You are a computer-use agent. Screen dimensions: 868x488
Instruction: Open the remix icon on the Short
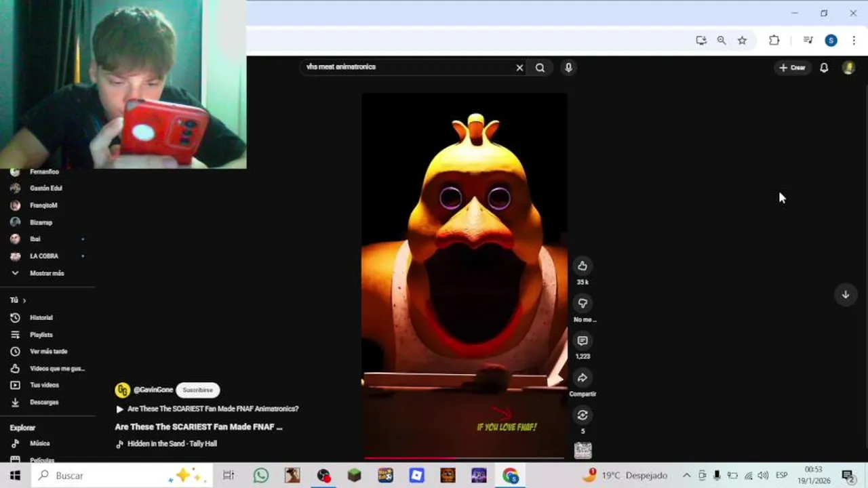coord(582,415)
